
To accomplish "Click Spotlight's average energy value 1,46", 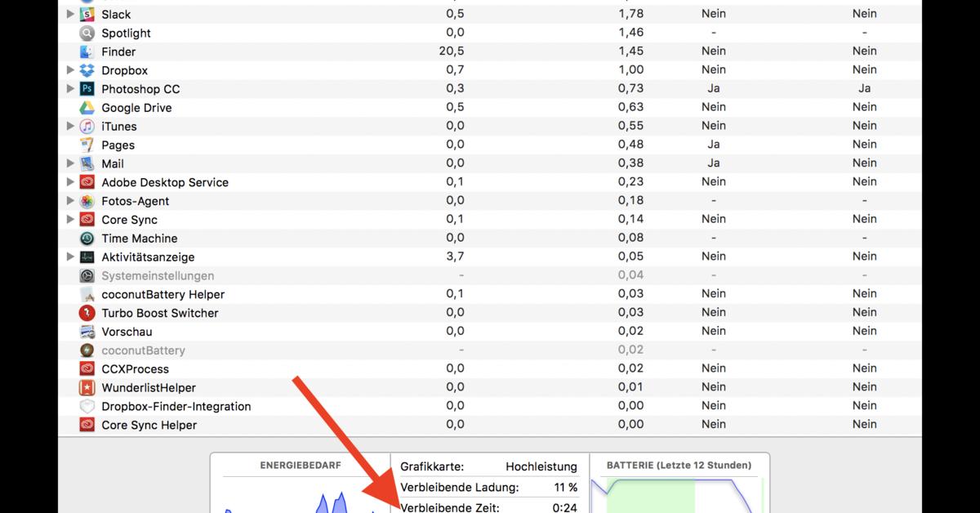I will point(630,32).
